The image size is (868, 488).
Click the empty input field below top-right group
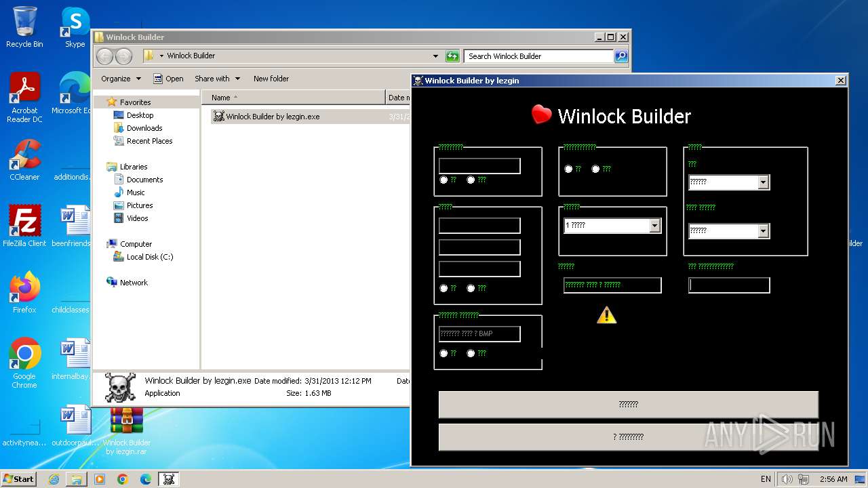click(729, 285)
